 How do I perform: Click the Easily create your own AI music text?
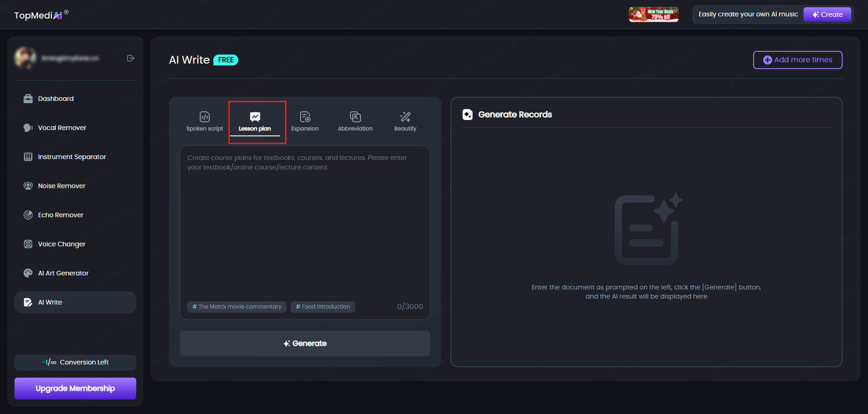748,14
